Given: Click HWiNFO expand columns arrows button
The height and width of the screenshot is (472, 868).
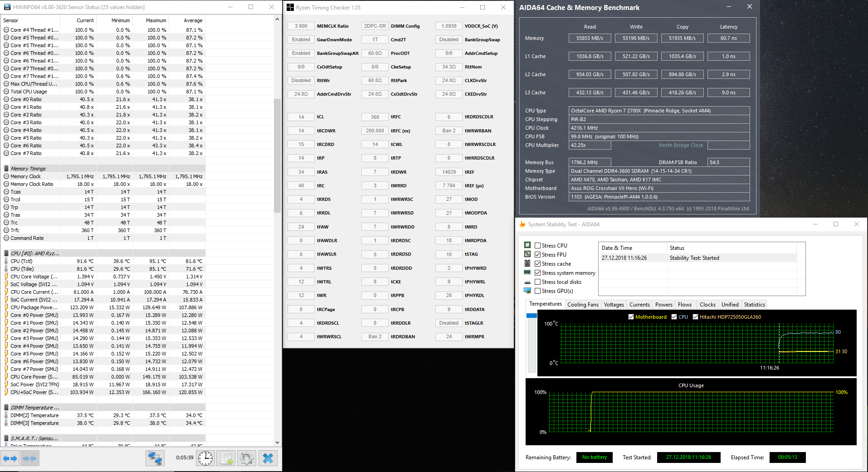Looking at the screenshot, I should pyautogui.click(x=10, y=458).
